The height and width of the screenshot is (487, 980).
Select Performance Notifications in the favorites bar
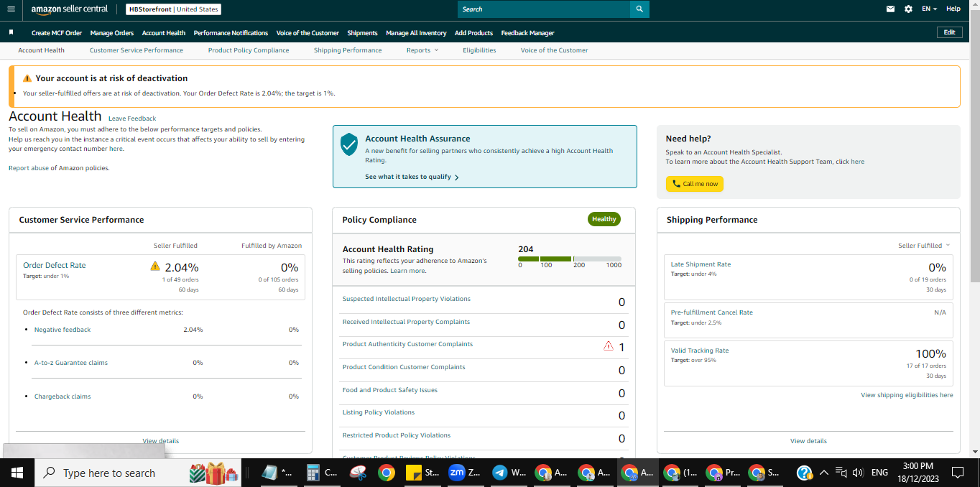pyautogui.click(x=231, y=33)
